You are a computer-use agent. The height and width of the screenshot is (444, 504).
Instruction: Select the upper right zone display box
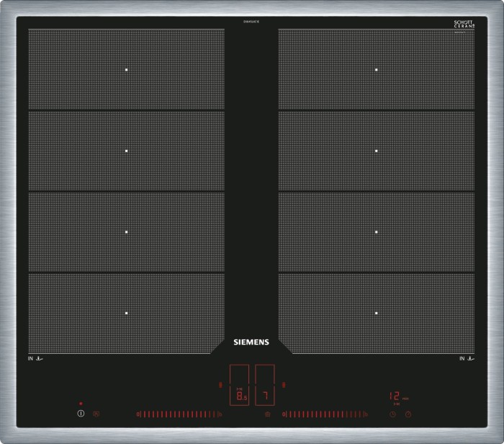click(x=265, y=374)
